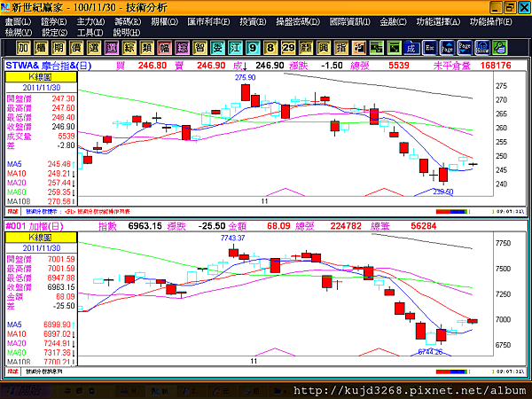Viewport: 532px width, 399px height.
Task: Click the pink 綜 toolbar icon
Action: (182, 48)
